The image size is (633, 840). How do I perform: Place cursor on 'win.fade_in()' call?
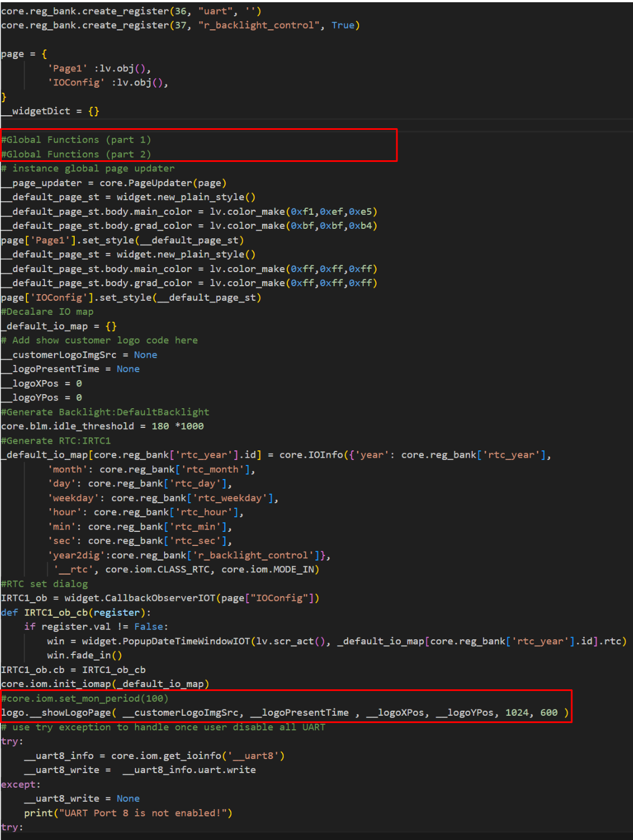84,656
